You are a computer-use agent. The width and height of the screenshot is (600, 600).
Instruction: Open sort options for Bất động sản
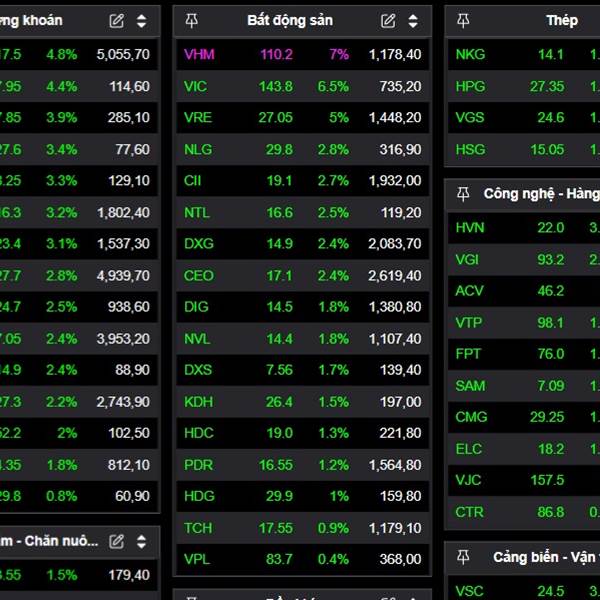pos(414,21)
